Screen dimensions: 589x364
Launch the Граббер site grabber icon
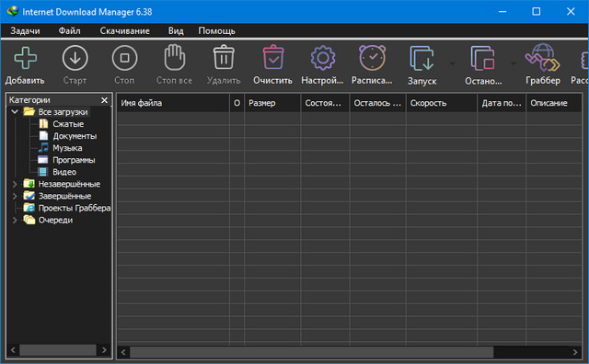pyautogui.click(x=542, y=58)
